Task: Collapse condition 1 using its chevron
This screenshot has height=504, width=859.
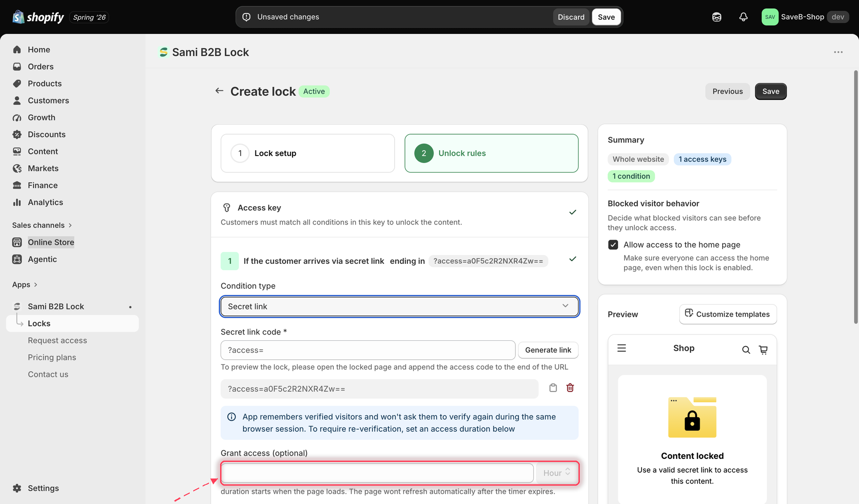Action: [572, 259]
